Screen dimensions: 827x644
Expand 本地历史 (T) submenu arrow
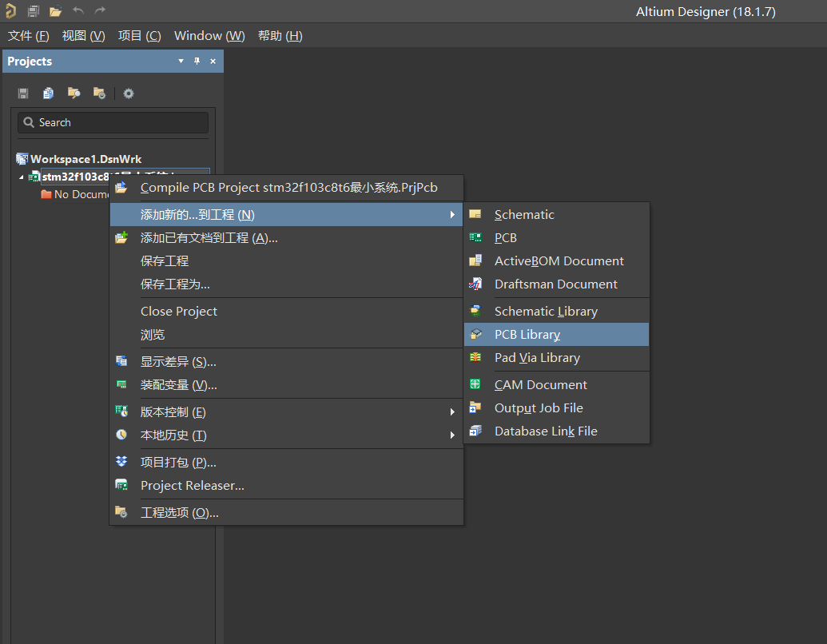[x=452, y=435]
